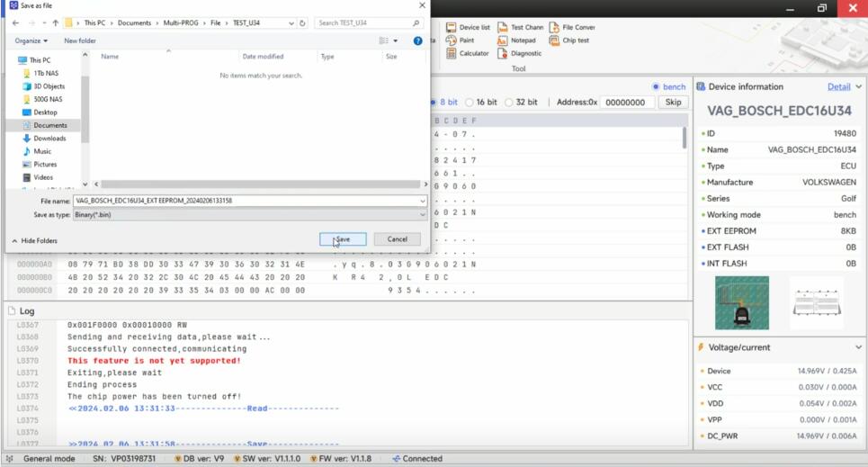Click the DB ver: V9 indicator
This screenshot has height=467, width=868.
pyautogui.click(x=199, y=459)
